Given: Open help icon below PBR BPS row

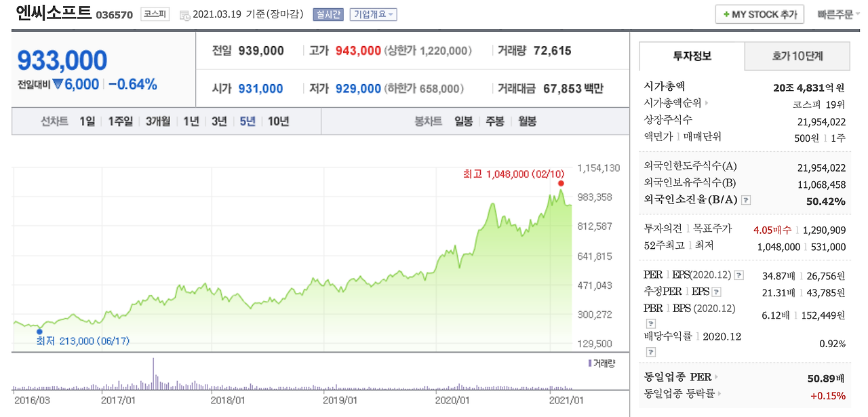Looking at the screenshot, I should 650,324.
